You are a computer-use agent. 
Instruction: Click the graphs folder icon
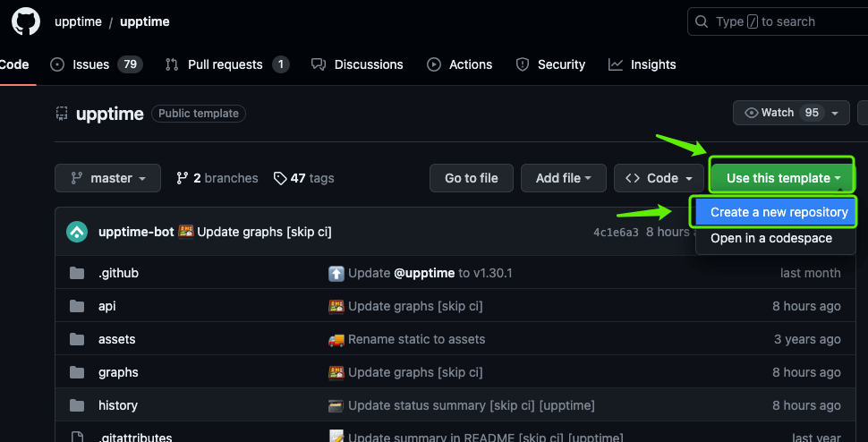(x=76, y=373)
